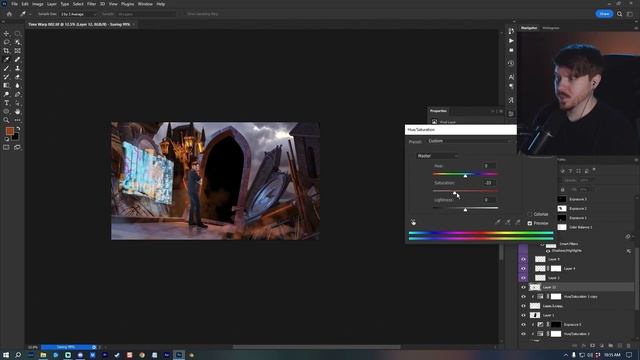Click the Lightness slider handle

click(465, 210)
